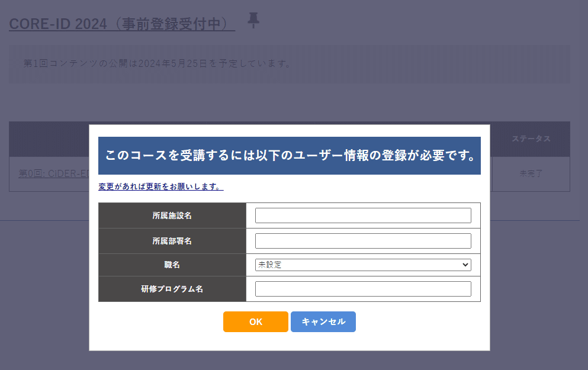Viewport: 588px width, 370px height.
Task: Click the pushpin icon beside the CORE-ID title
Action: click(x=253, y=20)
